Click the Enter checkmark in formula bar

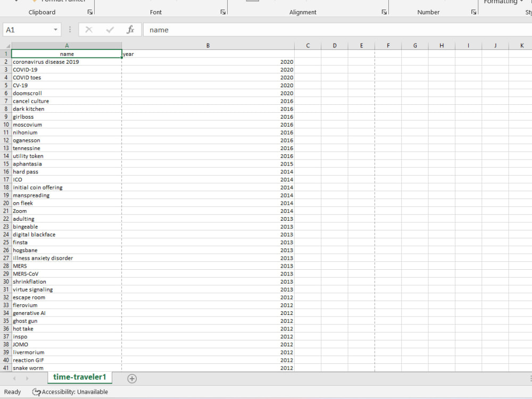[x=110, y=30]
